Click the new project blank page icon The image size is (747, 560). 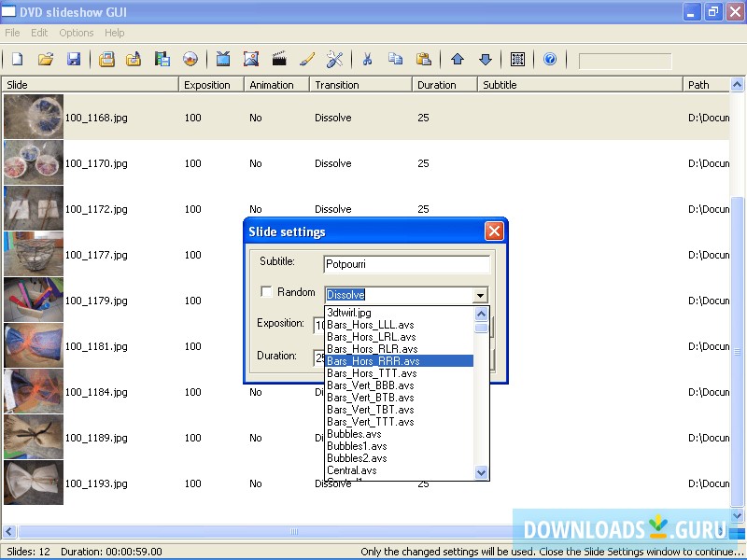(x=17, y=60)
